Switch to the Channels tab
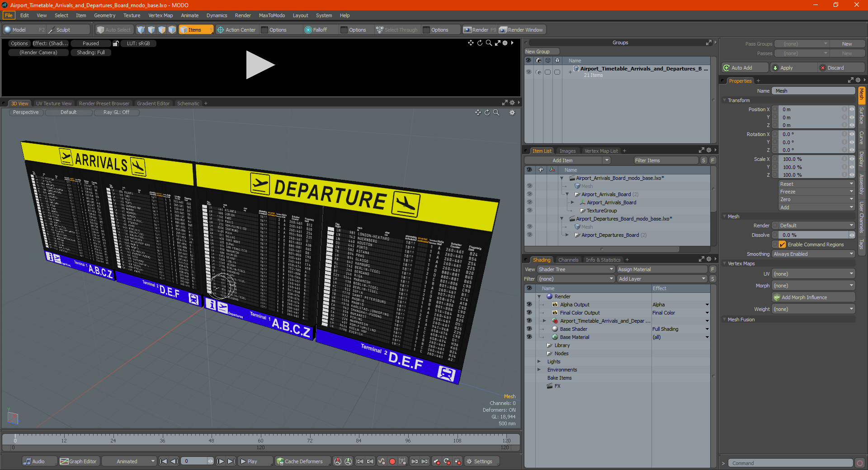Screen dimensions: 868x470 click(568, 260)
